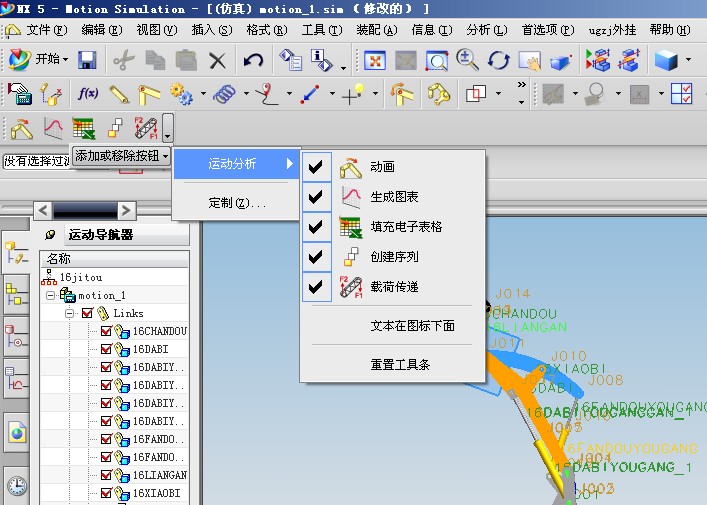Select the 16XIAOBI link item
This screenshot has width=707, height=505.
click(156, 493)
